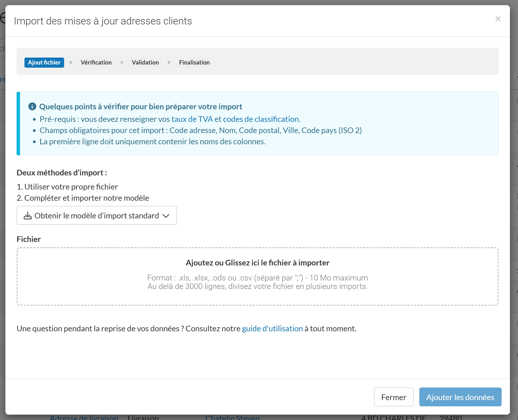Click the arrow between Validation and Finalisation
518x420 pixels.
coord(169,62)
